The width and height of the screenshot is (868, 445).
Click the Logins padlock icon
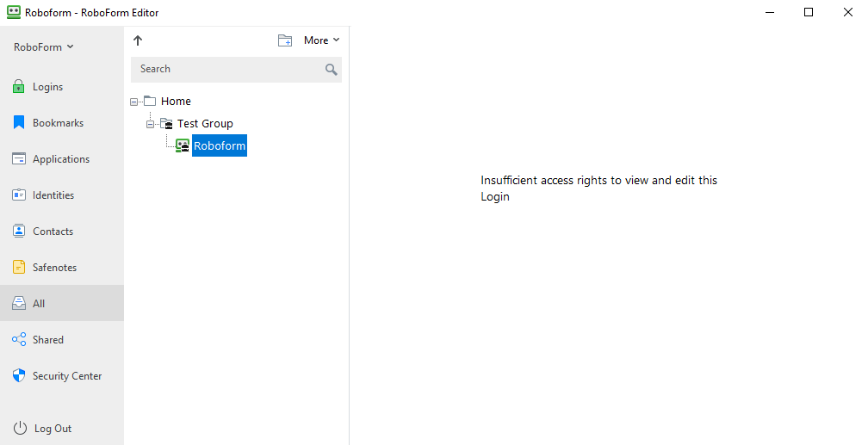coord(18,86)
